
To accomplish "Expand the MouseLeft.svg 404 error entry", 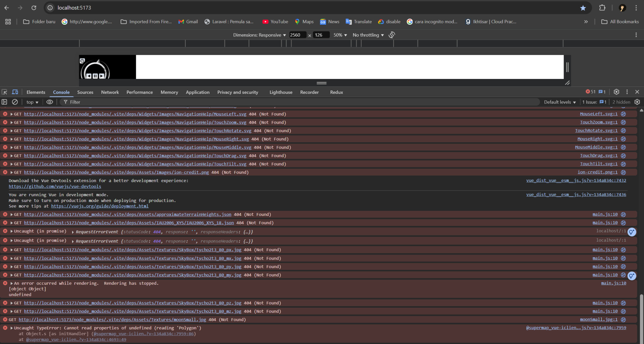I will coord(12,114).
